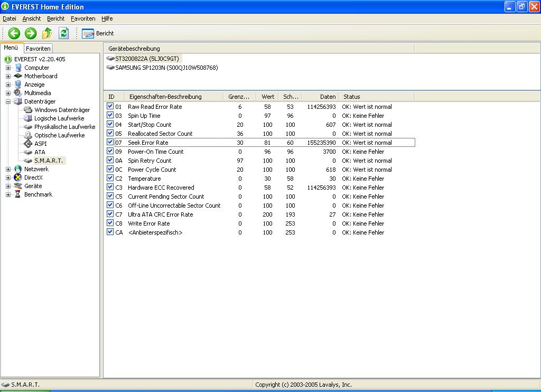Select the Menü tab
The height and width of the screenshot is (392, 541).
point(12,48)
